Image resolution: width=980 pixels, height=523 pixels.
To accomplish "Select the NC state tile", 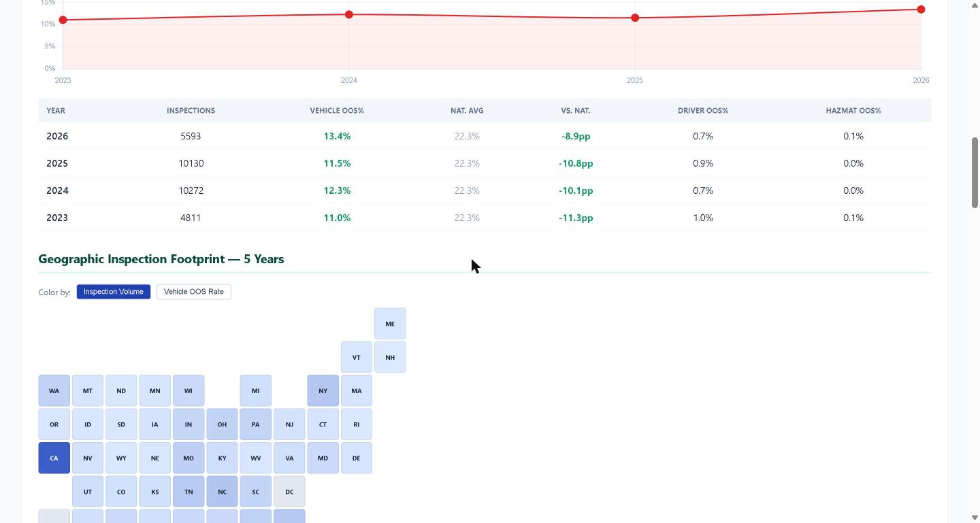I will 222,491.
